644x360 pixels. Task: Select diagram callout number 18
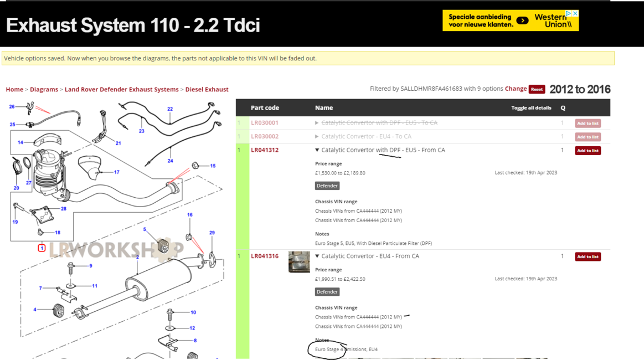(58, 233)
